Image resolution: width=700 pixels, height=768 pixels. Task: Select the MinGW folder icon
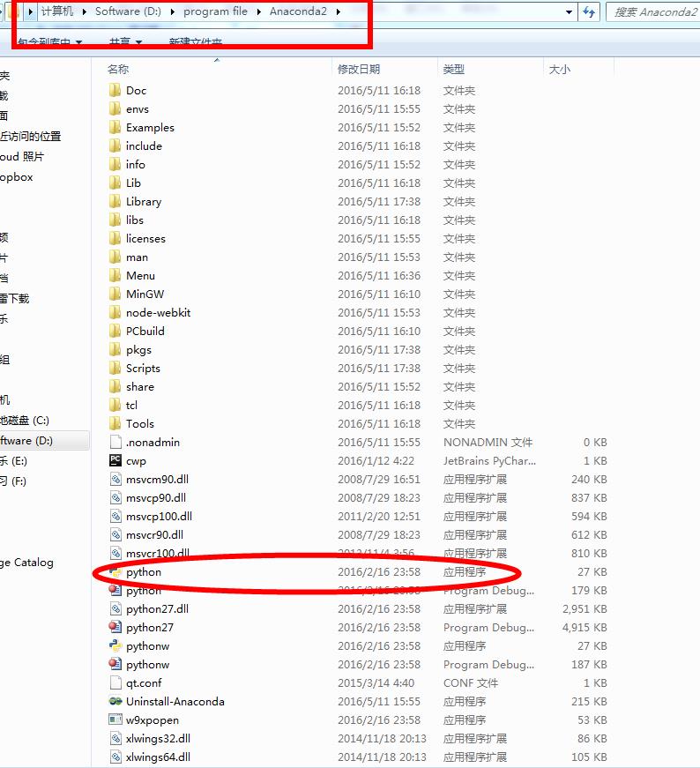pyautogui.click(x=115, y=294)
